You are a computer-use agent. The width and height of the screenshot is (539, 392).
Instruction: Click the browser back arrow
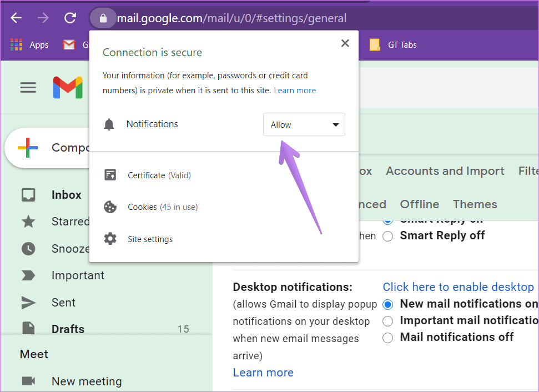16,18
